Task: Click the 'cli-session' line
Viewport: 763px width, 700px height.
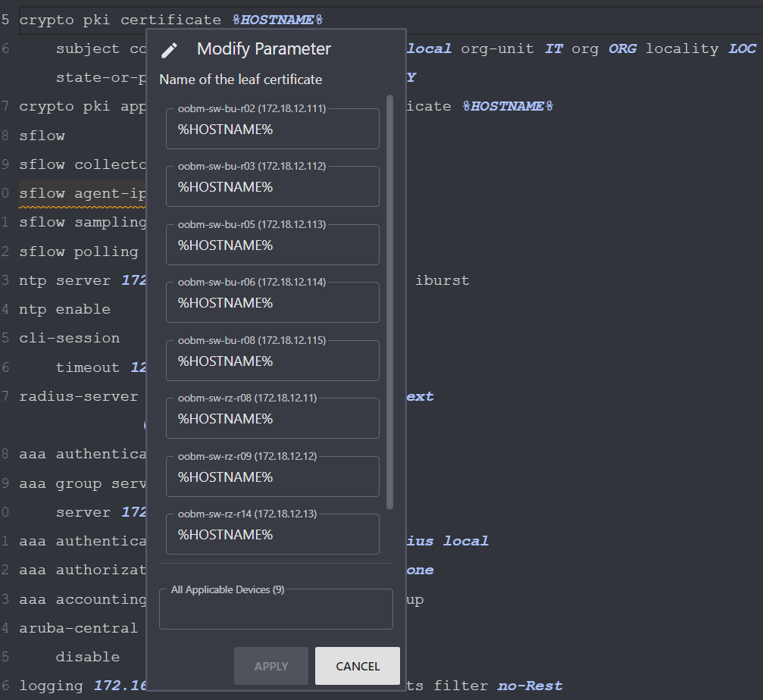Action: tap(70, 338)
